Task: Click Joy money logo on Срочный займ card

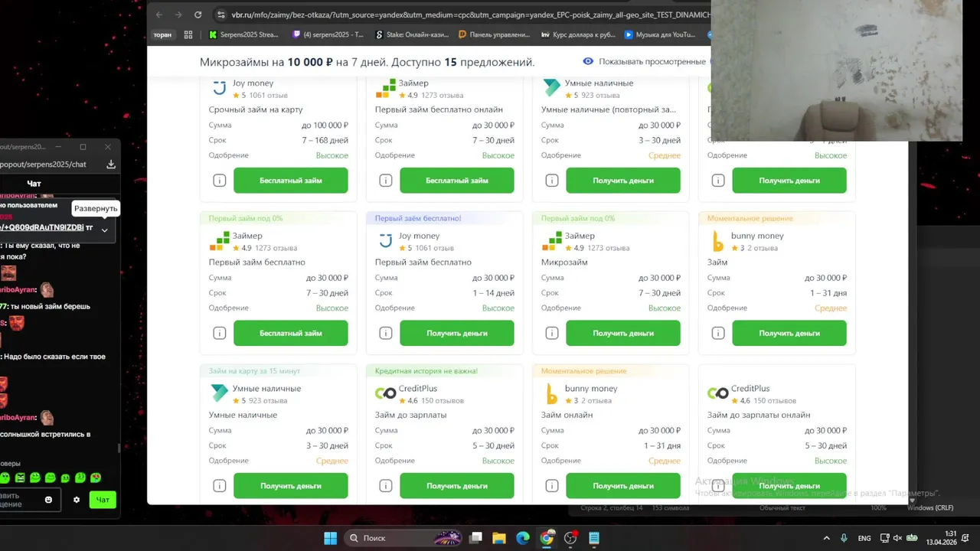Action: [x=219, y=88]
